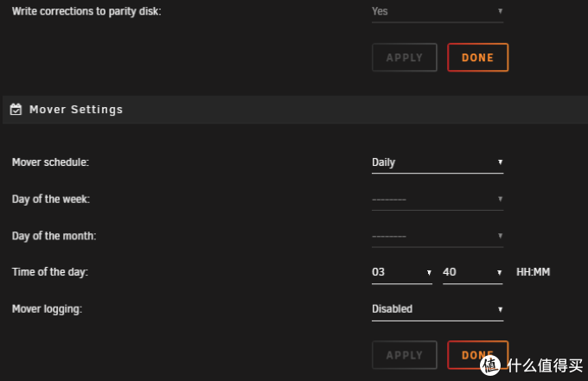Click the watermark logo icon
588x381 pixels.
(x=489, y=365)
